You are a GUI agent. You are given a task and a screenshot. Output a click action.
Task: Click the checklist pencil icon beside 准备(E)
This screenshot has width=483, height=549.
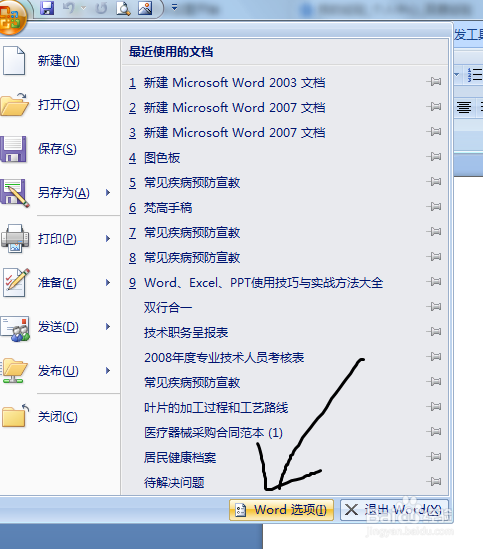click(x=16, y=283)
